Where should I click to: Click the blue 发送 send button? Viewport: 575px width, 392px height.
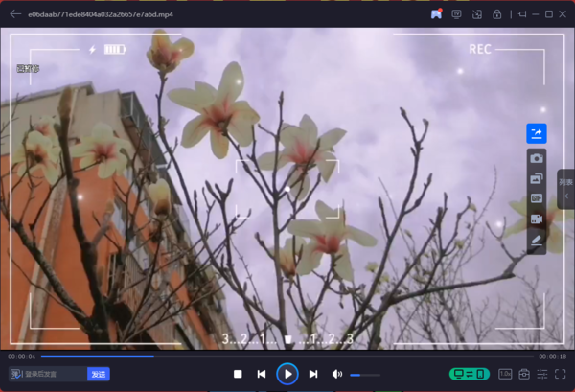[99, 374]
